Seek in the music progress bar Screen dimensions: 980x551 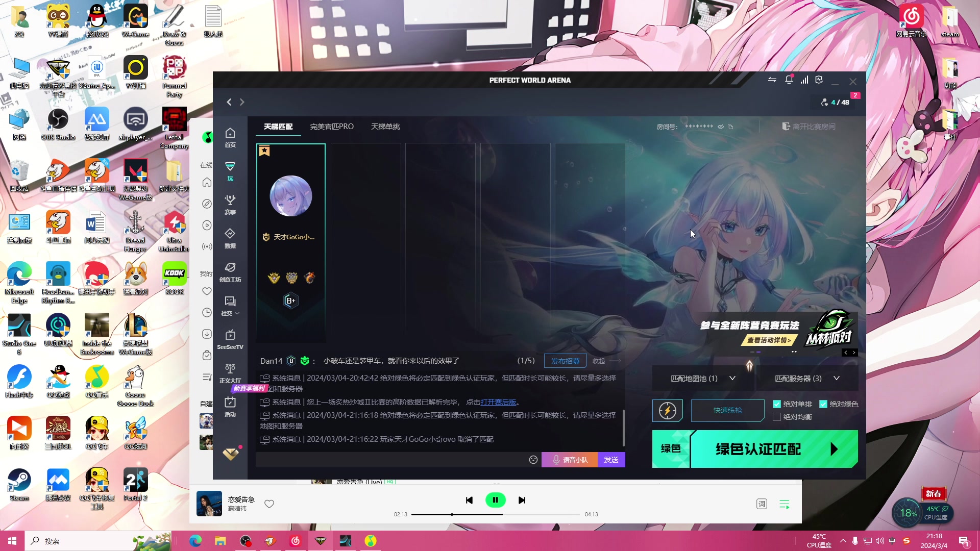click(x=495, y=514)
